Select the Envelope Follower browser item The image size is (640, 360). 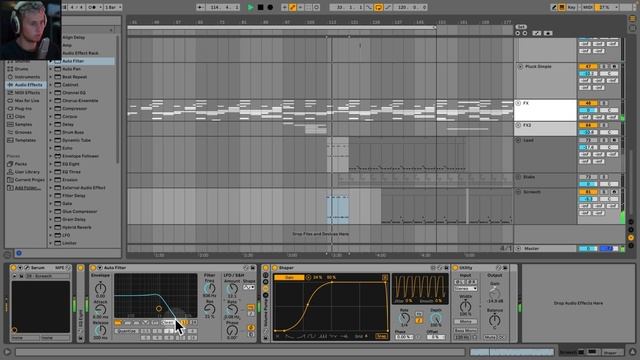pyautogui.click(x=80, y=156)
